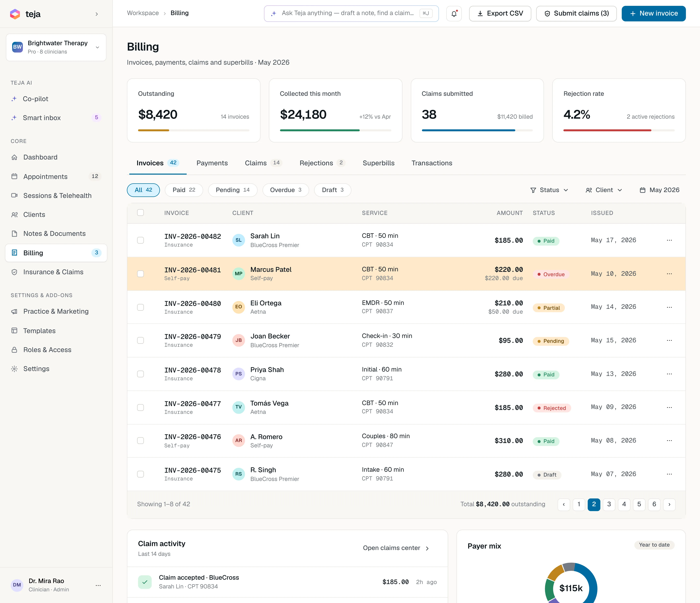Open Insurance & Claims shield item
The width and height of the screenshot is (700, 603).
click(56, 272)
